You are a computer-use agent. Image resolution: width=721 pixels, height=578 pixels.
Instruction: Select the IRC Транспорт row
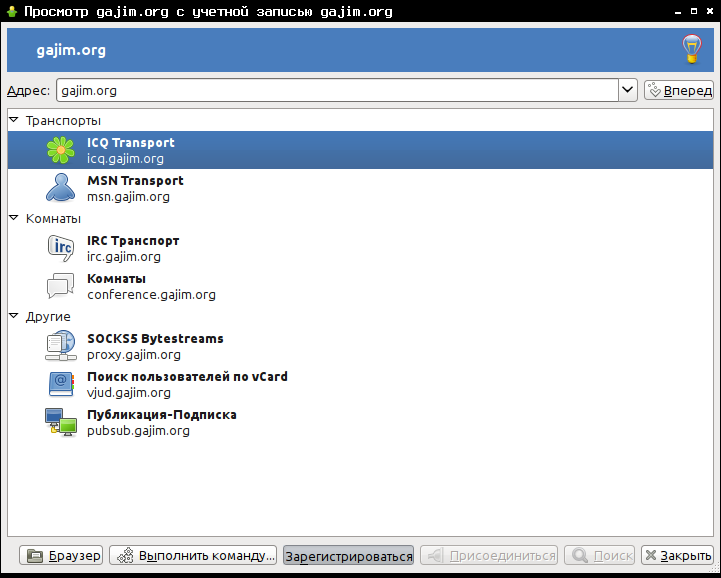click(x=360, y=248)
